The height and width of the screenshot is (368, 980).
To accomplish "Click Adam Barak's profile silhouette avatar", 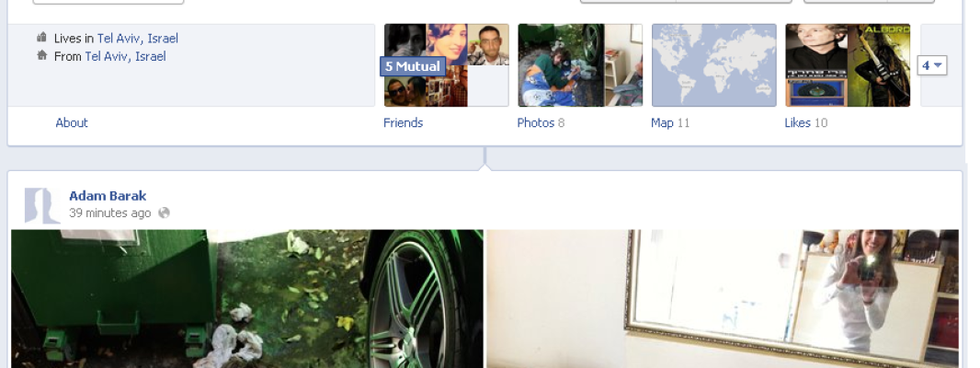I will (x=42, y=205).
